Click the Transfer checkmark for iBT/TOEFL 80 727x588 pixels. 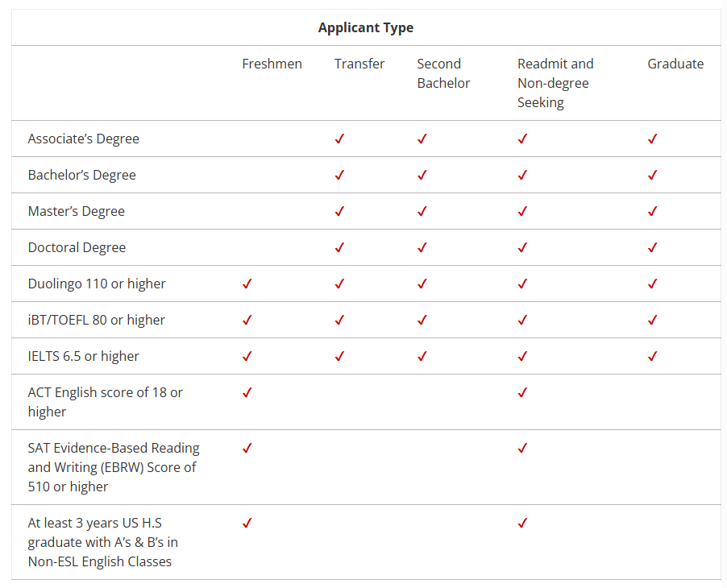[339, 320]
